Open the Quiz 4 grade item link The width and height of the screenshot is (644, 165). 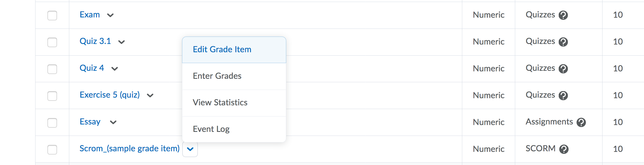pyautogui.click(x=92, y=68)
